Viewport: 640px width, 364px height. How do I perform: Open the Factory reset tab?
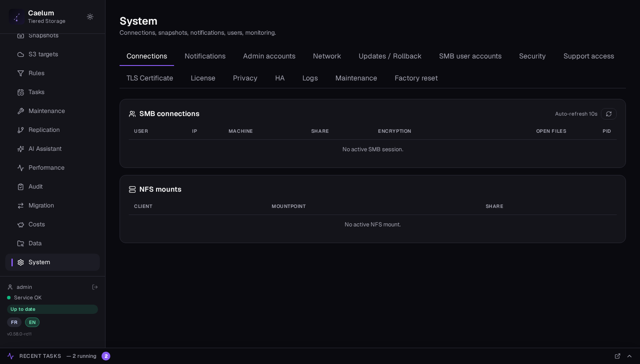click(416, 78)
